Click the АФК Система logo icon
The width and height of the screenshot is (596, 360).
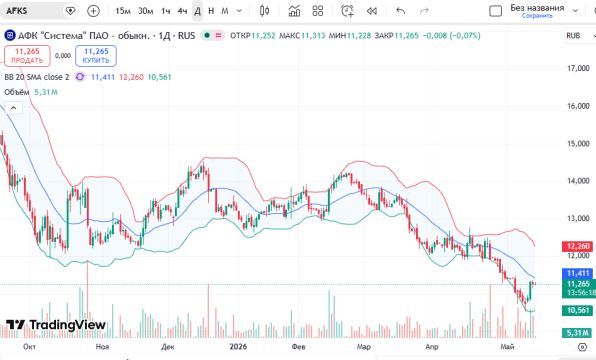[x=9, y=36]
